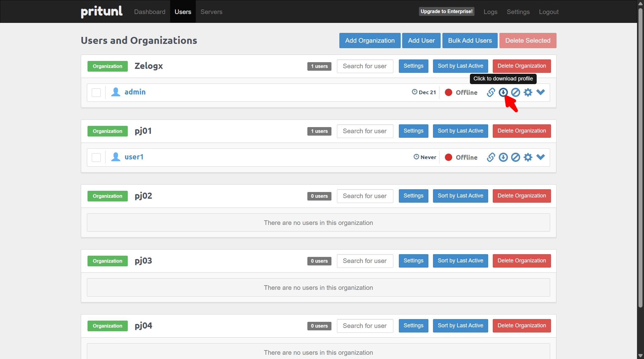Click admin's temporary profile link icon
This screenshot has width=644, height=359.
tap(491, 92)
